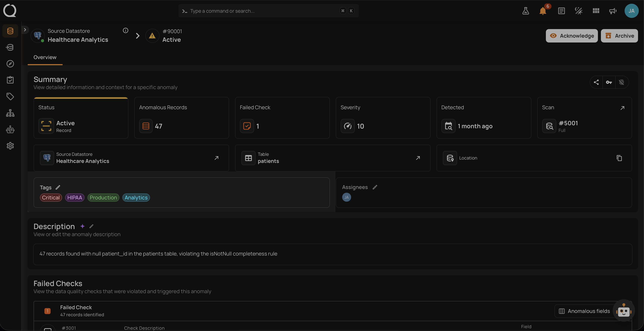Image resolution: width=644 pixels, height=331 pixels.
Task: Click the info icon beside Source Datastore
Action: pos(126,31)
